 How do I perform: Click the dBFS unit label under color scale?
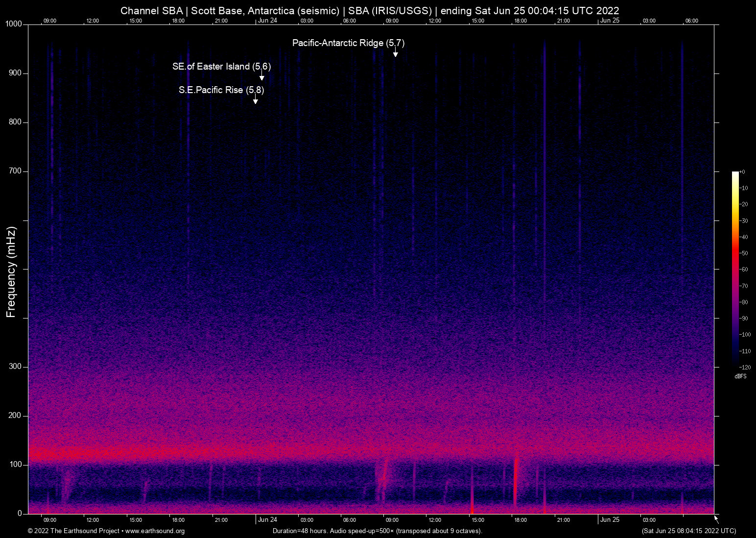(x=740, y=376)
